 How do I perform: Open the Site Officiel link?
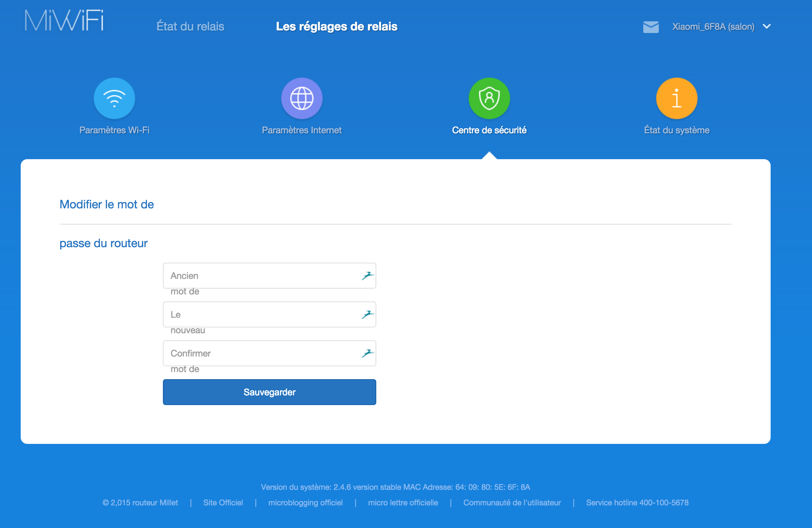(x=223, y=503)
